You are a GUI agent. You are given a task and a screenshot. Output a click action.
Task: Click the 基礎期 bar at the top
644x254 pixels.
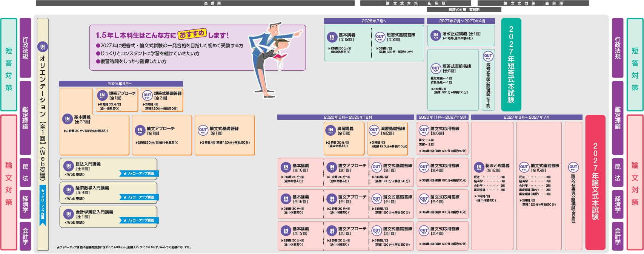[195, 3]
